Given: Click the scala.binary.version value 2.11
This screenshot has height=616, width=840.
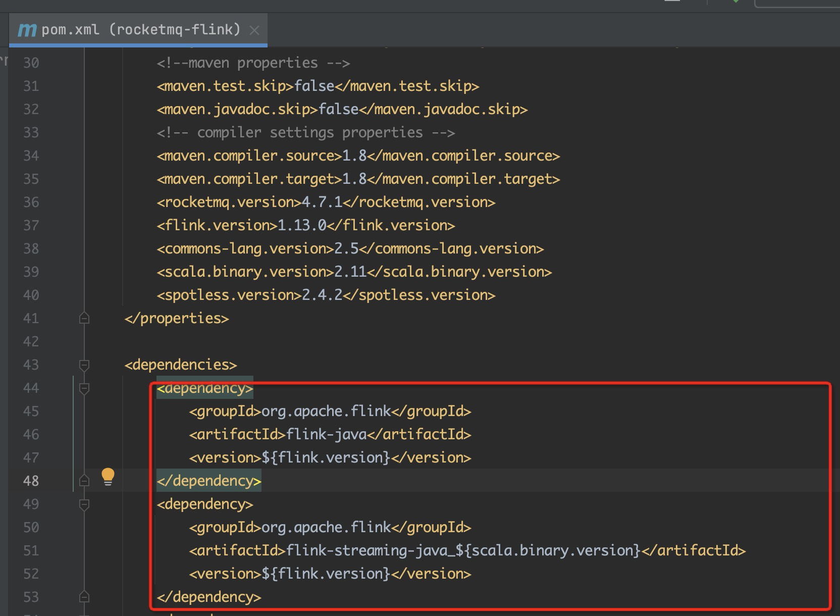Looking at the screenshot, I should click(x=350, y=272).
